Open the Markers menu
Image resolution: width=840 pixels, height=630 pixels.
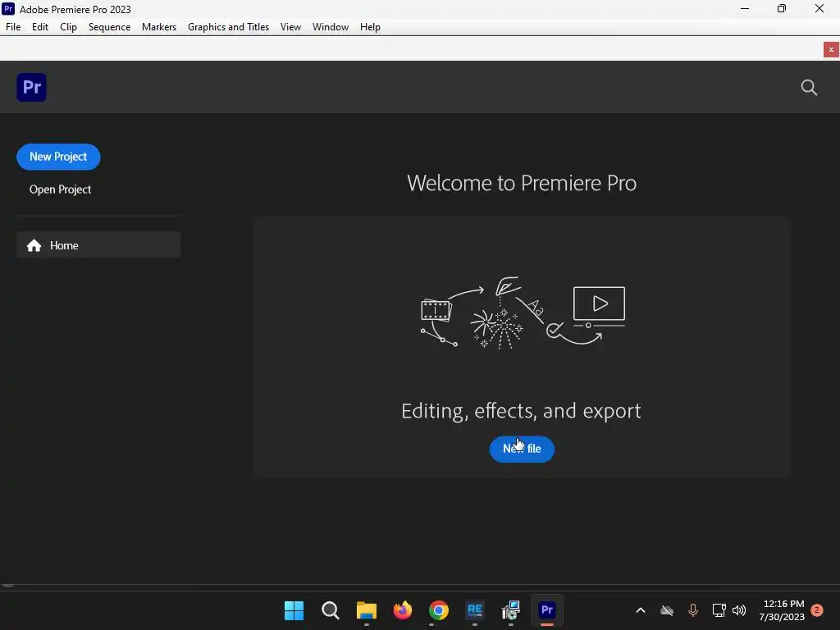pyautogui.click(x=159, y=27)
